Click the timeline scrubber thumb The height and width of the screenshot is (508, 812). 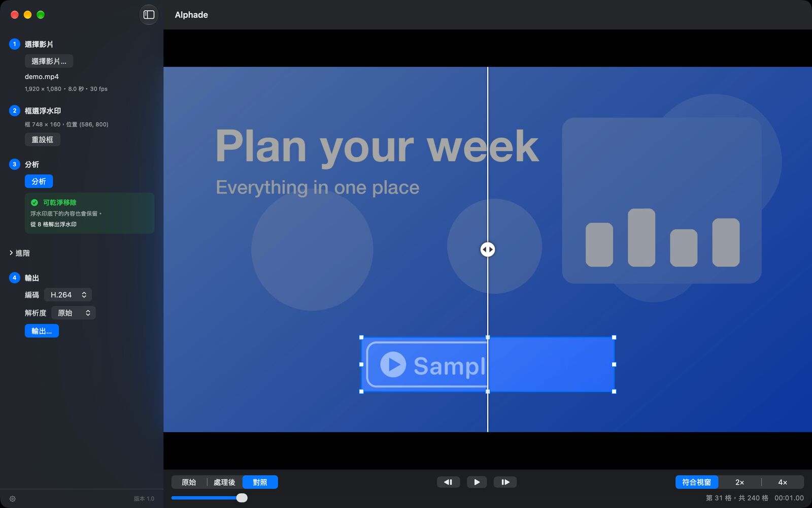coord(242,498)
